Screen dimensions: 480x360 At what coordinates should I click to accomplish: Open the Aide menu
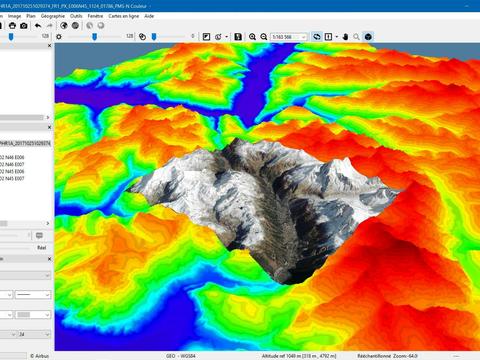coord(149,16)
